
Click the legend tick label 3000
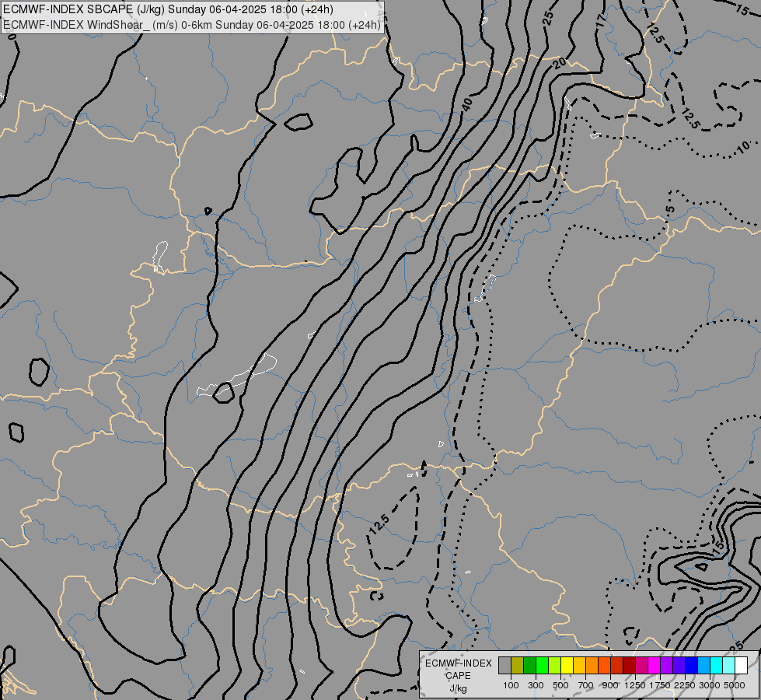pos(710,685)
